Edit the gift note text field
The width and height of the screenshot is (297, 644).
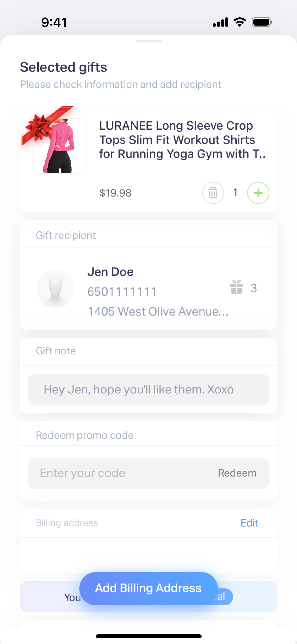148,389
